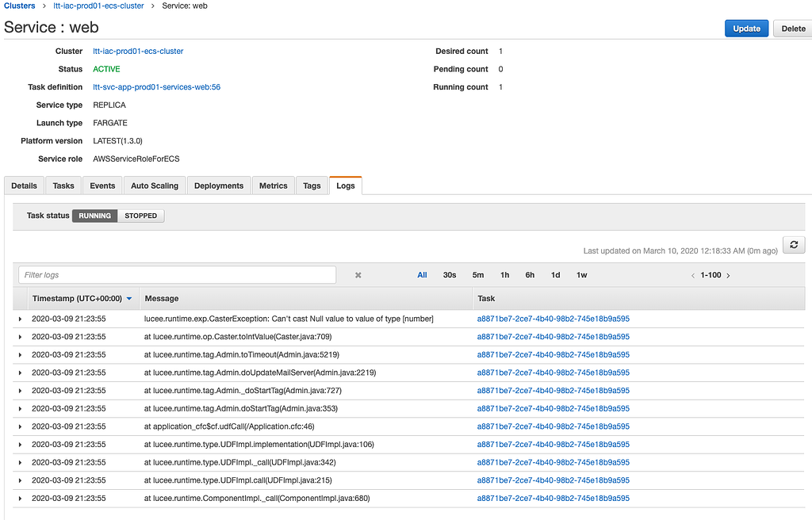The height and width of the screenshot is (520, 812).
Task: Expand the doUpdateMailServer log row
Action: [20, 373]
